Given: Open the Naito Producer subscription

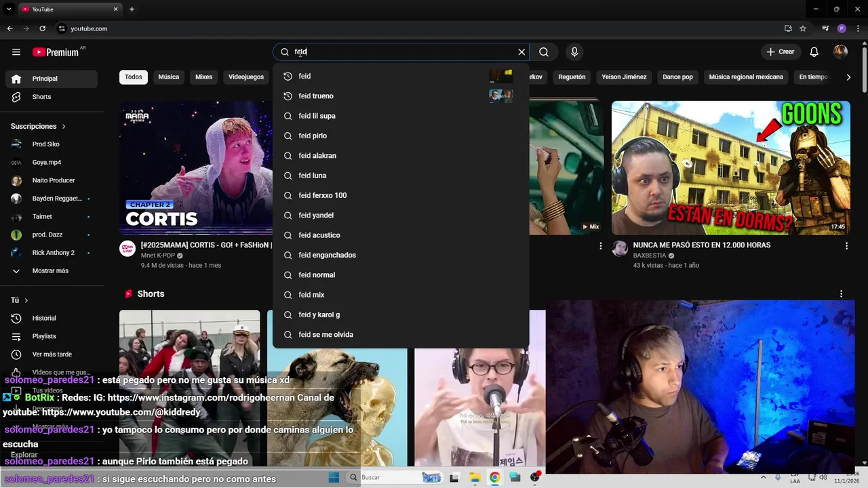Looking at the screenshot, I should pos(52,180).
